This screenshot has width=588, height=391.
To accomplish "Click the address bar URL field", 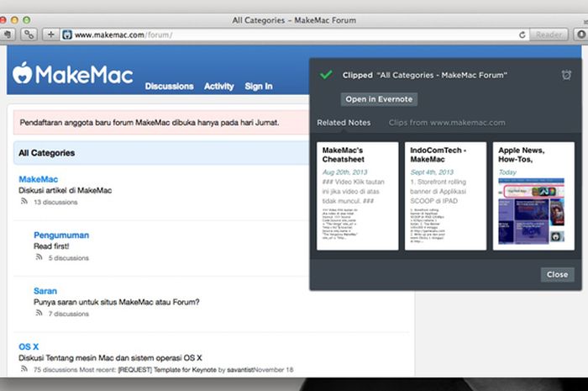I will point(292,35).
